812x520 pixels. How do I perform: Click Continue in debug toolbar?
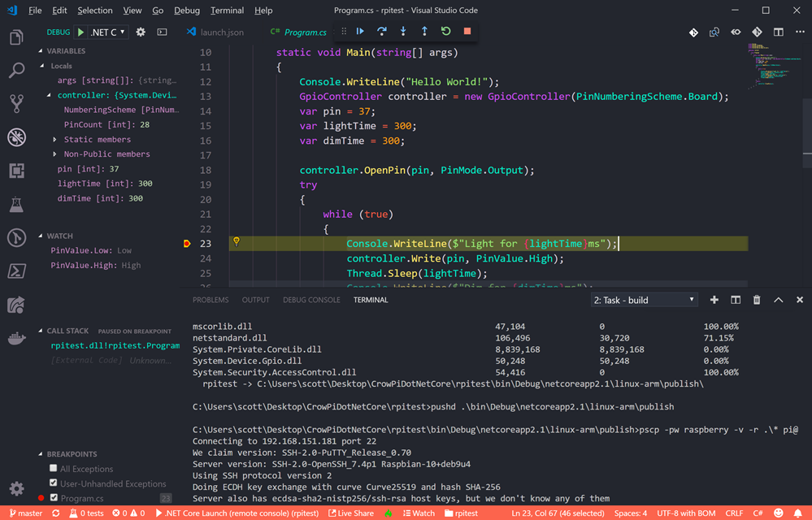(360, 31)
